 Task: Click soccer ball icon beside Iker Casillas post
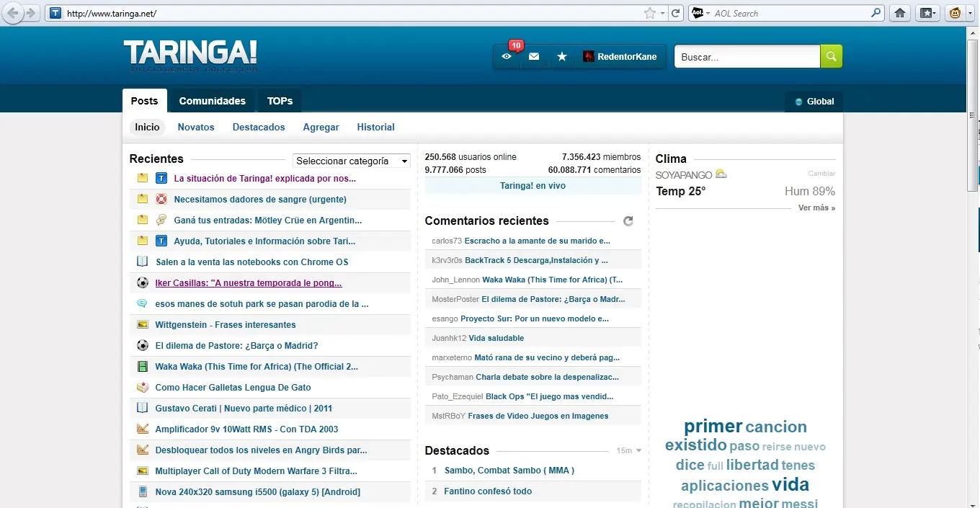142,282
